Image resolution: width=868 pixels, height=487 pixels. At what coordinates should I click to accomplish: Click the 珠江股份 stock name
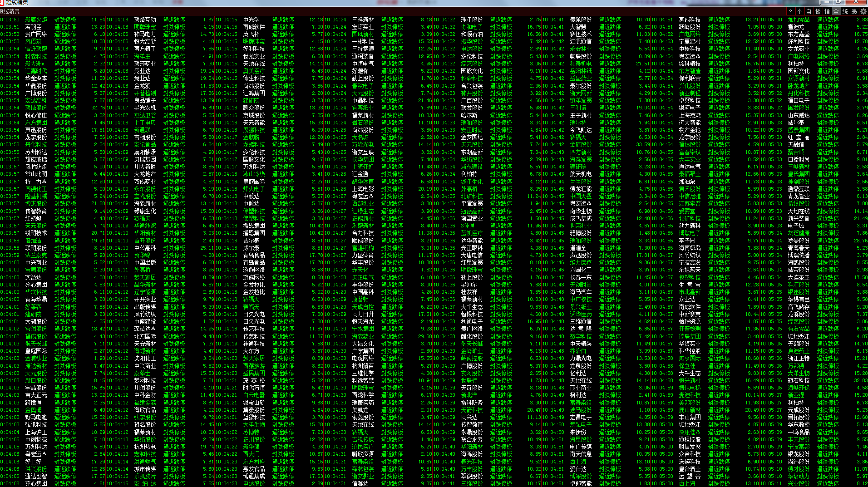(472, 20)
